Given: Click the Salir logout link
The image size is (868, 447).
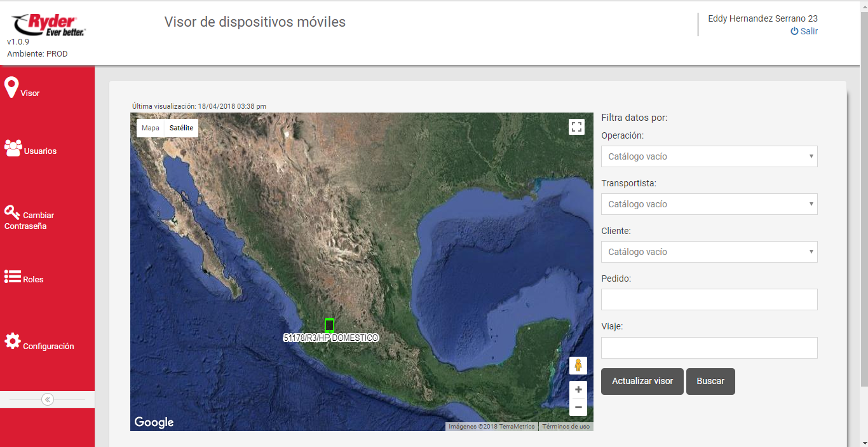Looking at the screenshot, I should tap(804, 31).
